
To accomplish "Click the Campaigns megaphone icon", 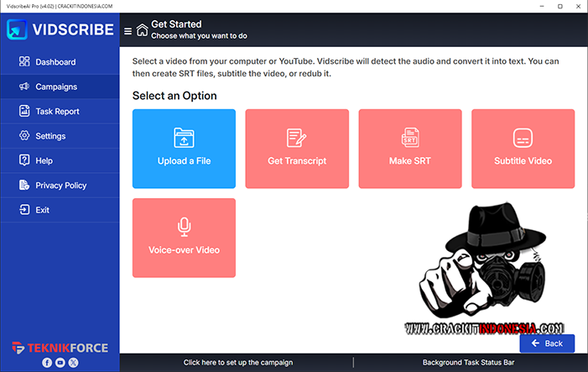I will [24, 86].
